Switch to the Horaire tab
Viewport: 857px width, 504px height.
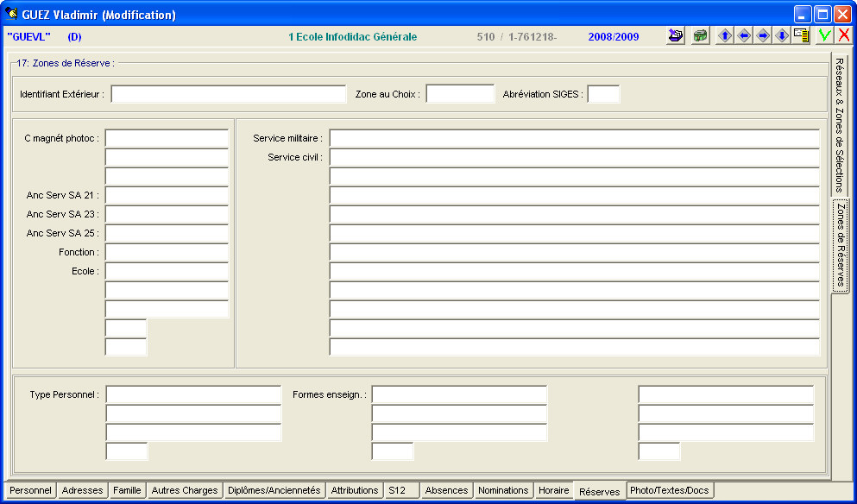554,490
